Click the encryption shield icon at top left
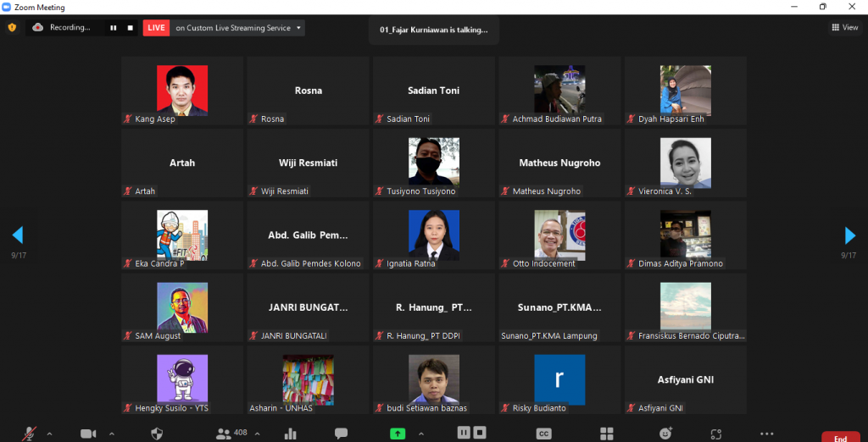Viewport: 868px width, 442px height. 12,27
